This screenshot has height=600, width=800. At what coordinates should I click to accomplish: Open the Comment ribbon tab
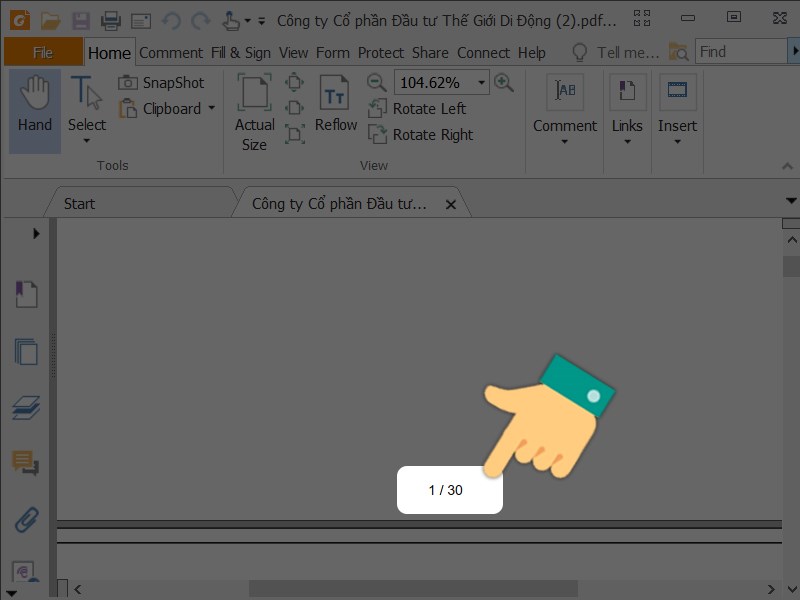point(171,53)
